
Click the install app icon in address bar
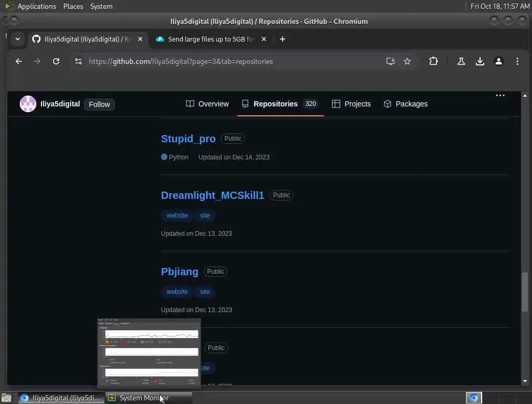391,61
